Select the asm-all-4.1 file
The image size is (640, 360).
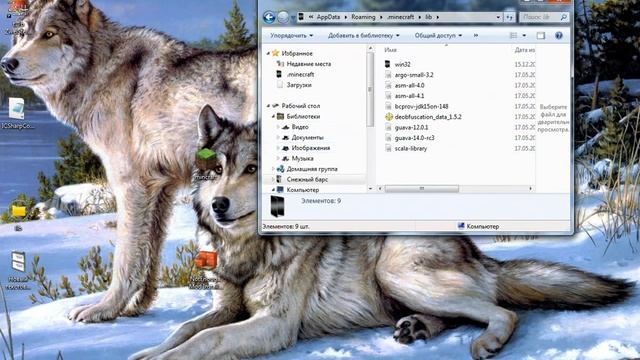[409, 96]
